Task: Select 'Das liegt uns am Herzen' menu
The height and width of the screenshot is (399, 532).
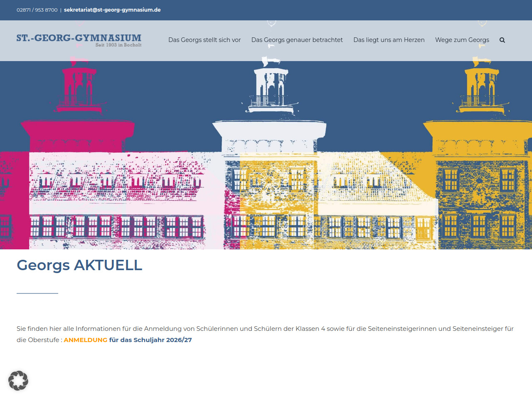Action: 389,40
